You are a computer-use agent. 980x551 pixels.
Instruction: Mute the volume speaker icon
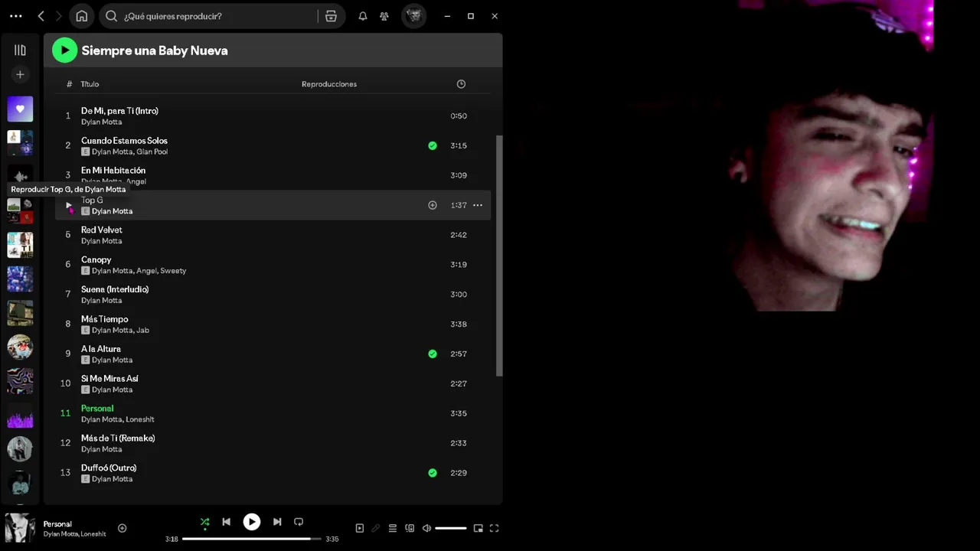click(426, 528)
